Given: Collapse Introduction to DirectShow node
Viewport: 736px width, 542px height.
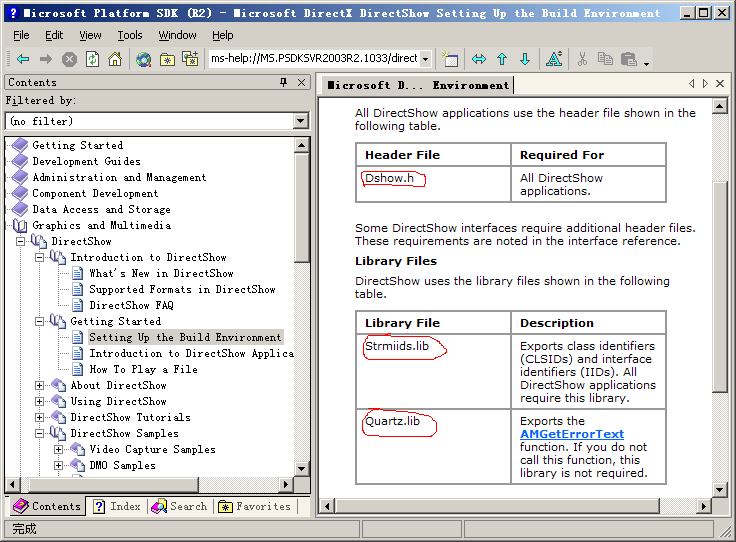Looking at the screenshot, I should (40, 258).
